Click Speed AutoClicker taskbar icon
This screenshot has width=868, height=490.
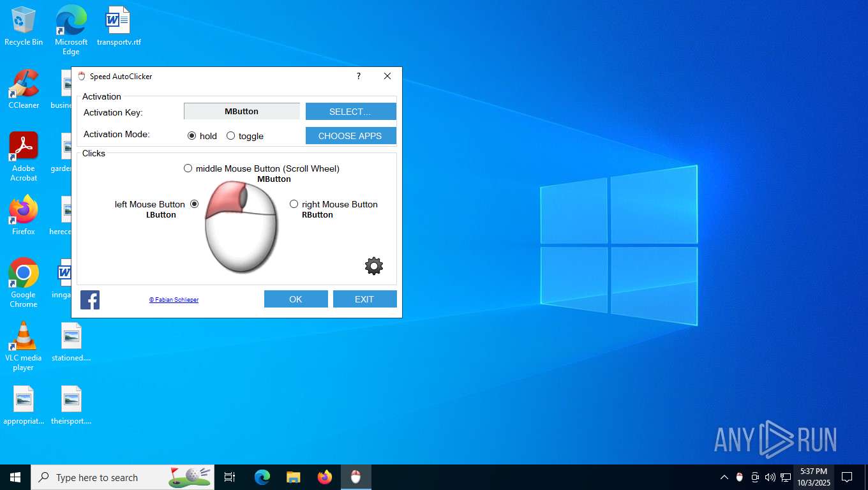356,477
